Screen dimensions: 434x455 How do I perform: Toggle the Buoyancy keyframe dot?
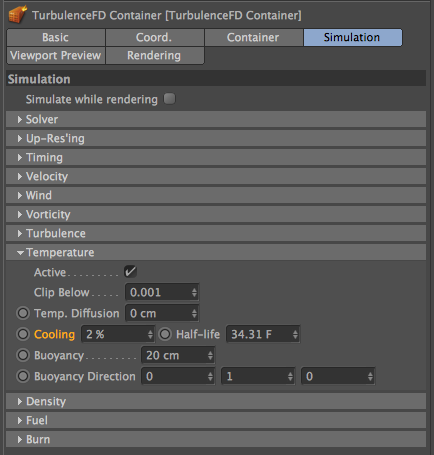tap(23, 355)
